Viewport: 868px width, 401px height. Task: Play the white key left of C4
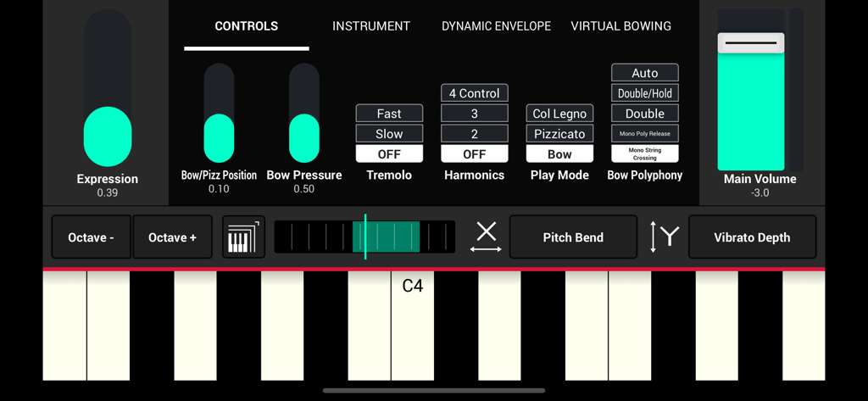coord(370,325)
